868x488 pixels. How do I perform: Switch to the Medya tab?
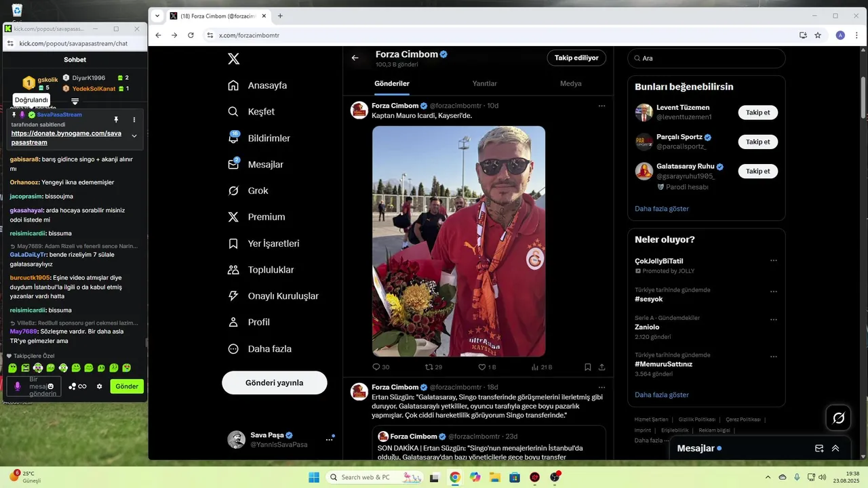point(570,84)
